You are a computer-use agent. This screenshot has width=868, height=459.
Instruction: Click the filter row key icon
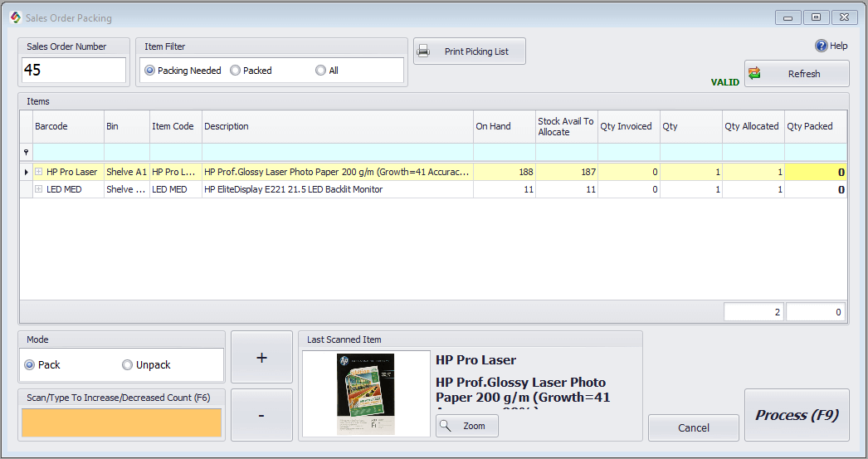point(26,152)
